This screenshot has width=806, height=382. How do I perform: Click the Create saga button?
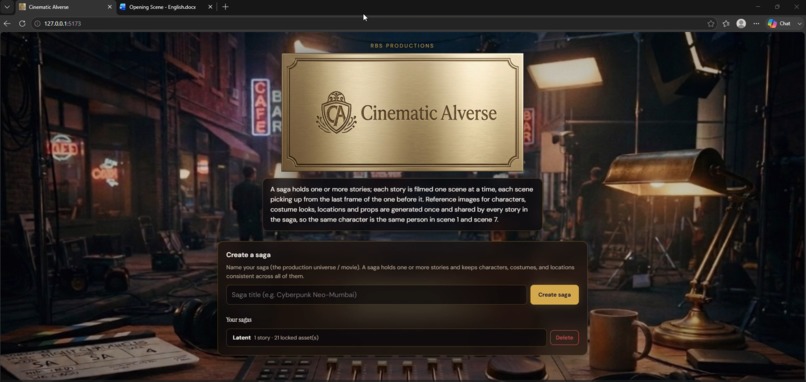(554, 295)
